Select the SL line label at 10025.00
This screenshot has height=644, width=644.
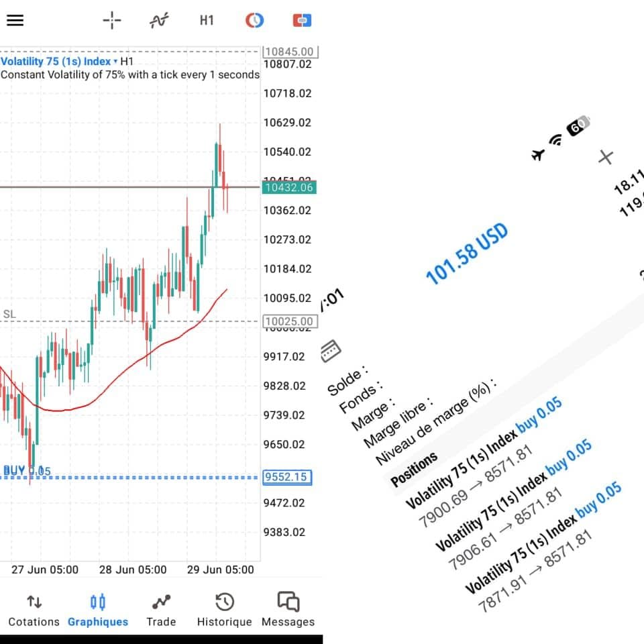[289, 321]
